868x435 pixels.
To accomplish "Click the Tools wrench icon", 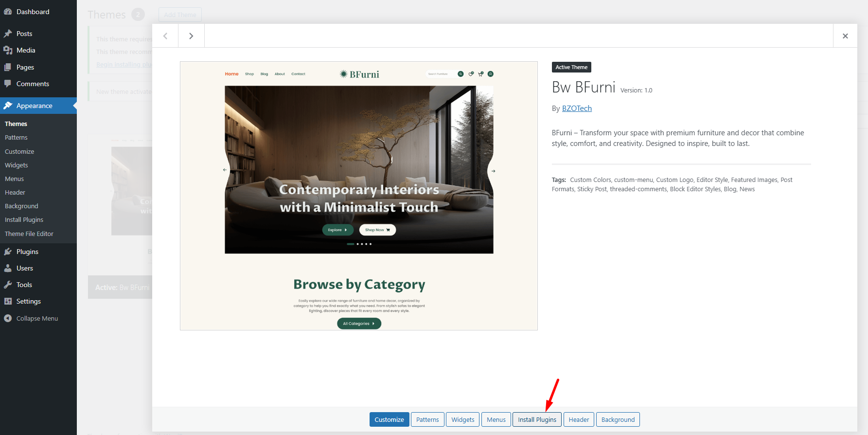I will [8, 285].
